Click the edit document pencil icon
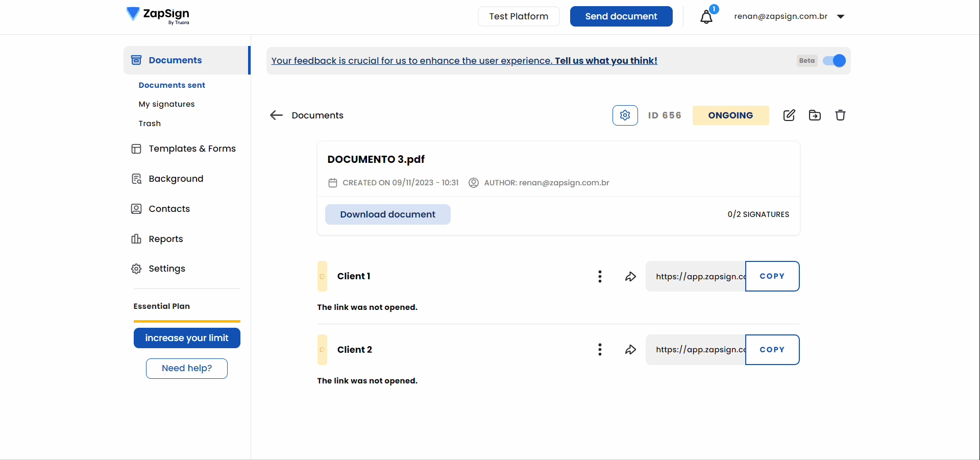The image size is (980, 460). coord(789,115)
